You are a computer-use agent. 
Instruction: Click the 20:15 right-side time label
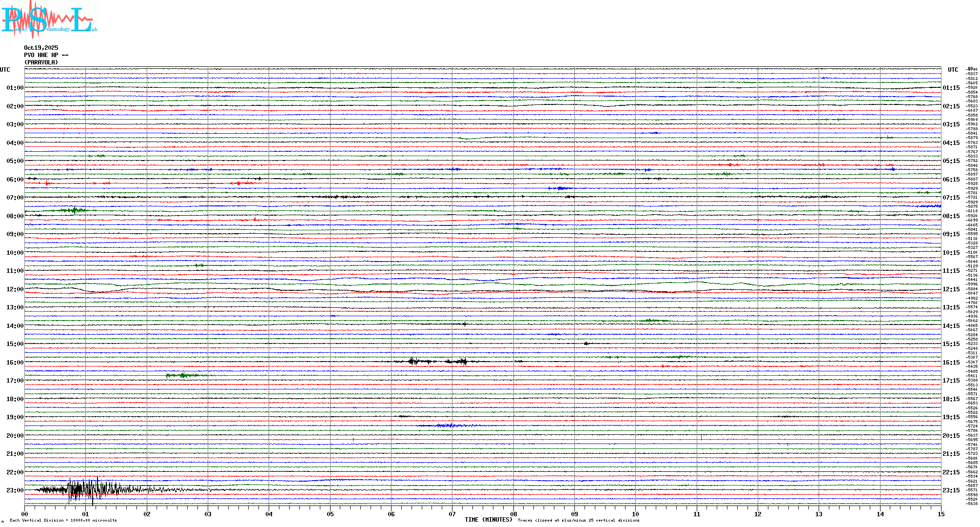[951, 436]
